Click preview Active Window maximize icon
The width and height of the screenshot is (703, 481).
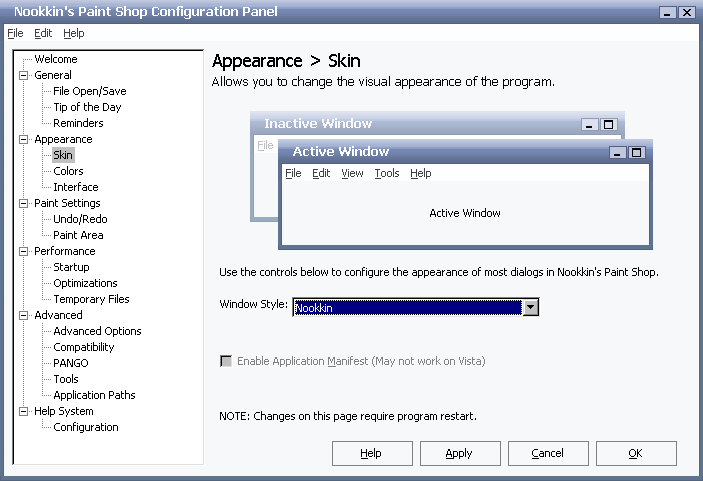click(636, 153)
